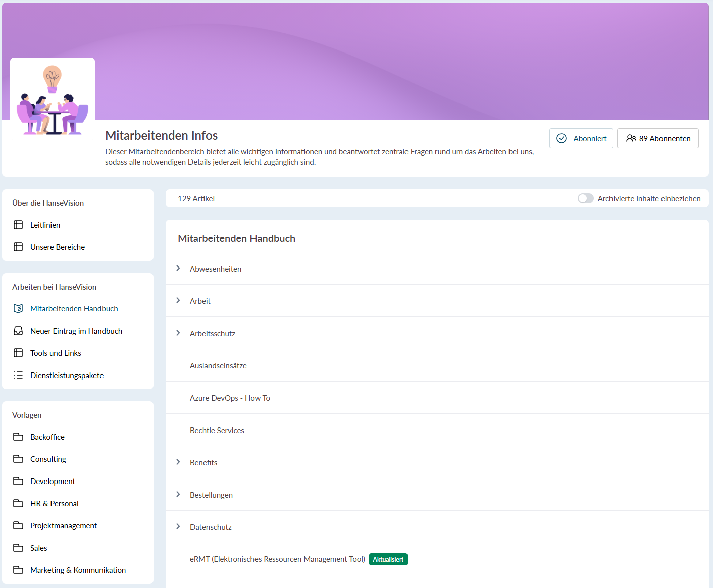The height and width of the screenshot is (588, 713).
Task: Click the checkmark icon in the Abonniert button
Action: [562, 138]
